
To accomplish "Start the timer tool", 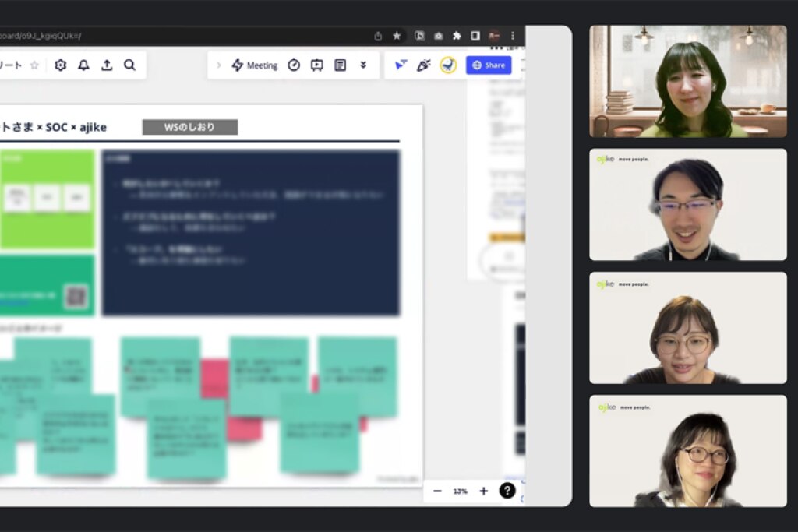I will [x=294, y=65].
